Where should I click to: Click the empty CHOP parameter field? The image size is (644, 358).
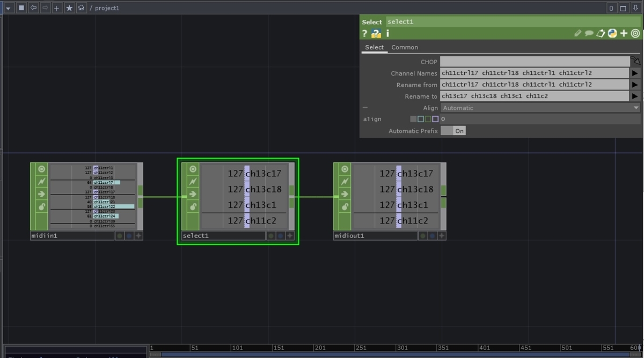pos(535,62)
